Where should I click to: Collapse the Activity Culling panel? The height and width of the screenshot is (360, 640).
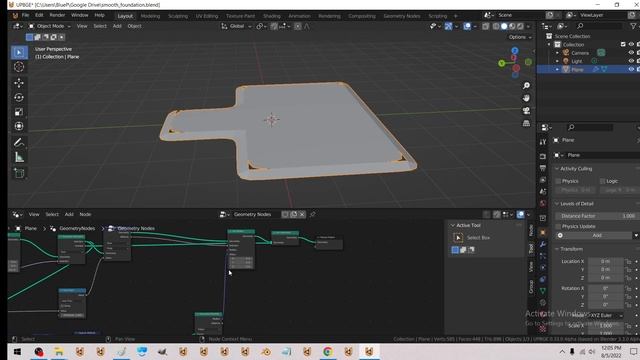pyautogui.click(x=557, y=169)
